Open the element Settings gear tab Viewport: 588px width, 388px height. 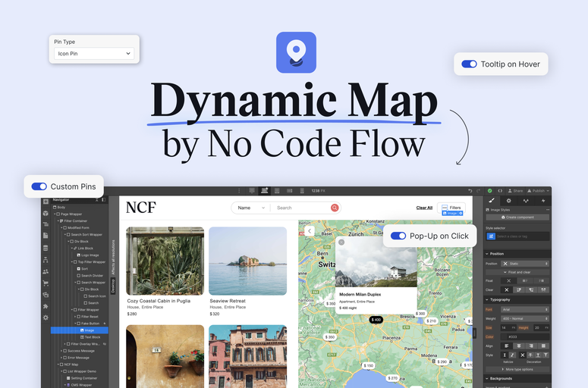(x=509, y=201)
